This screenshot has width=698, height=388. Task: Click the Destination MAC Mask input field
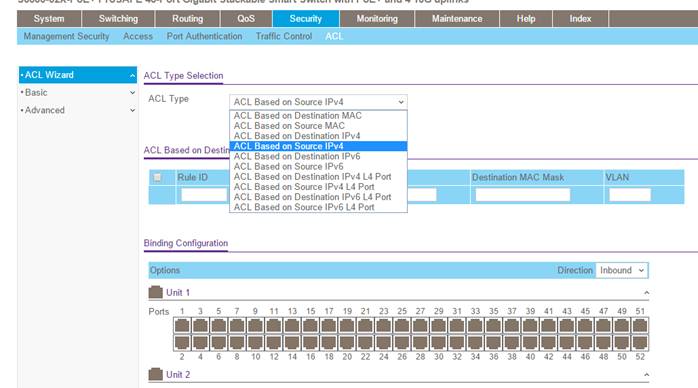(x=523, y=195)
